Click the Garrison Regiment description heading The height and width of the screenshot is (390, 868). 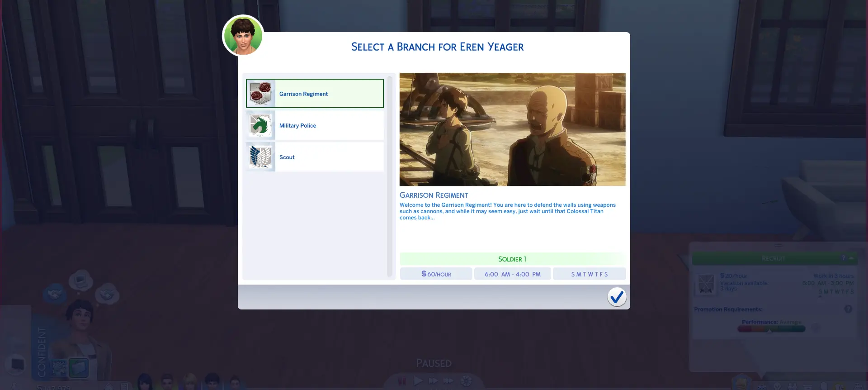coord(434,195)
